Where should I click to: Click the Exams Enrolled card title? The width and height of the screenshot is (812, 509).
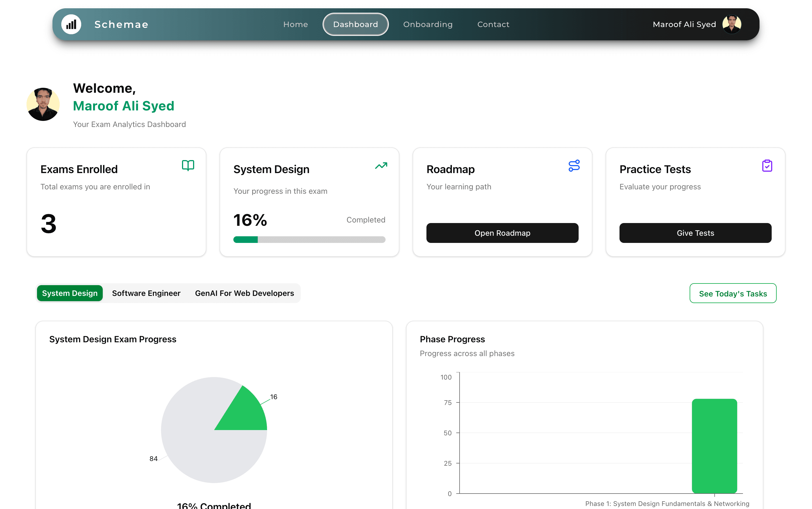point(79,169)
